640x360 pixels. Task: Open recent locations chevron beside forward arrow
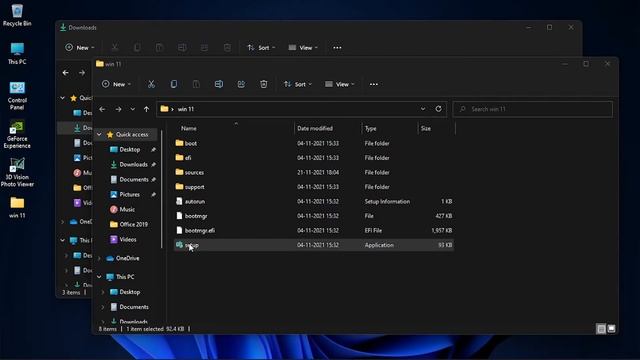(132, 109)
